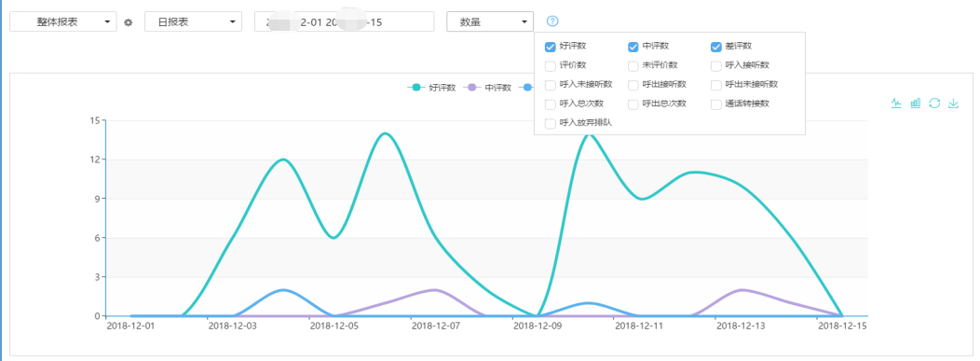
Task: Uncheck the 好评数 checkbox
Action: click(551, 47)
